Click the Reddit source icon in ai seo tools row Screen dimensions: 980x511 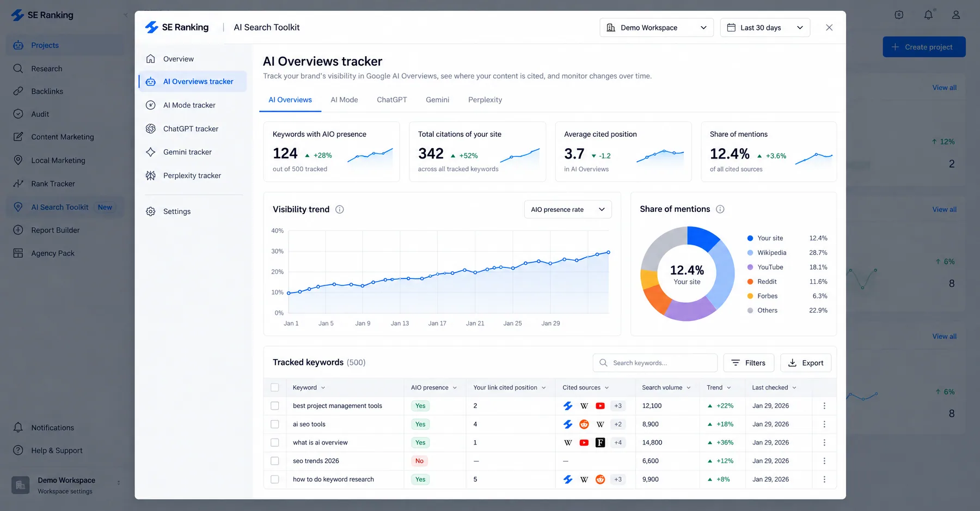tap(584, 424)
